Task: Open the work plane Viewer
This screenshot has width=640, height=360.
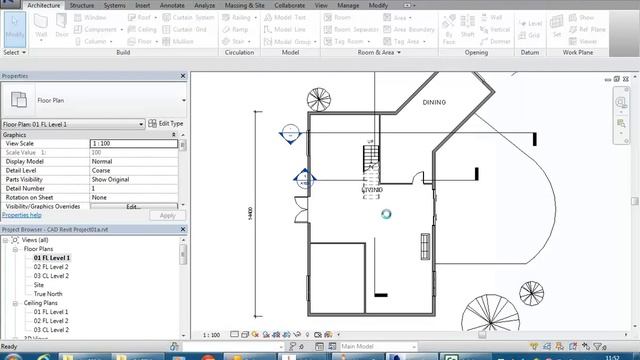Action: tap(583, 41)
